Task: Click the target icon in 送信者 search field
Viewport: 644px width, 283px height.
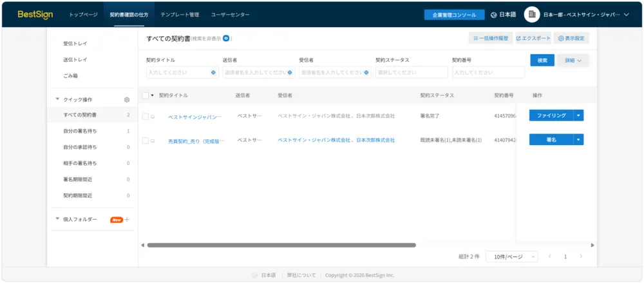Action: pos(290,72)
